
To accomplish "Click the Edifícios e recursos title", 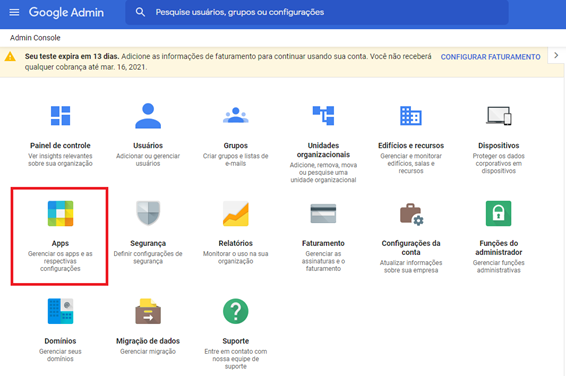I will [x=411, y=145].
